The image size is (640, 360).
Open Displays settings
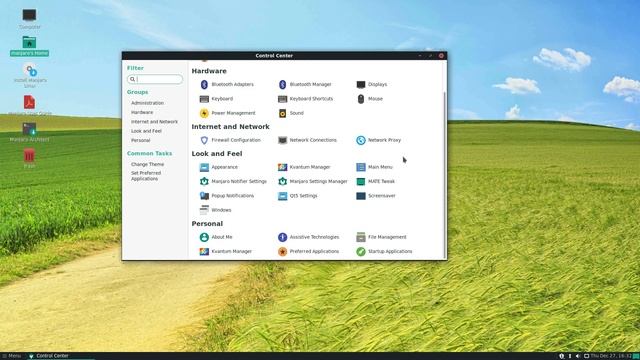(x=372, y=84)
